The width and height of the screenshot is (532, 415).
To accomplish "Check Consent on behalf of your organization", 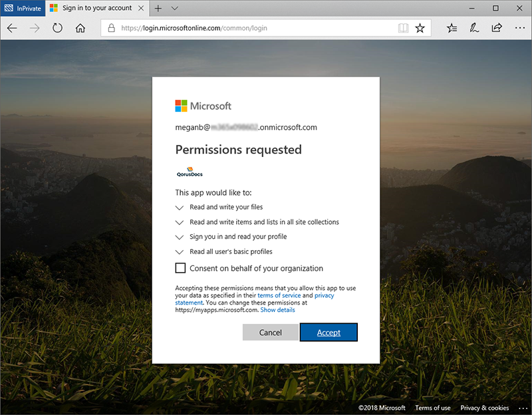I will [180, 268].
